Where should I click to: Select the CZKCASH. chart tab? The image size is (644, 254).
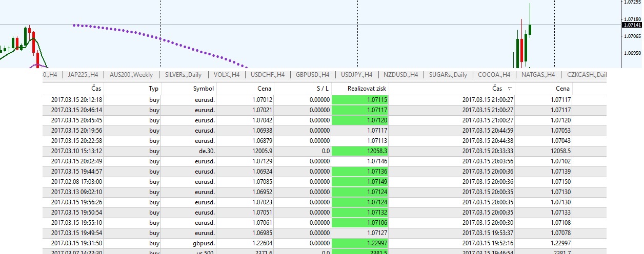(586, 75)
